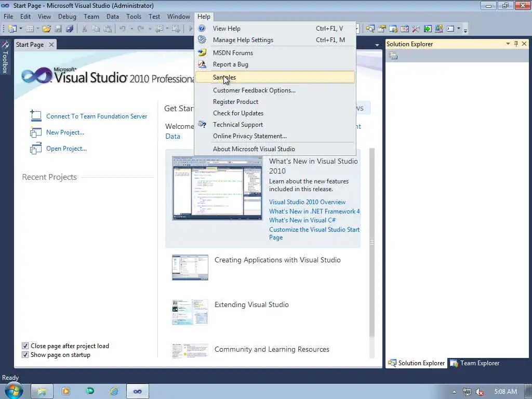This screenshot has width=532, height=399.
Task: Click the Open Project... link
Action: coord(66,149)
